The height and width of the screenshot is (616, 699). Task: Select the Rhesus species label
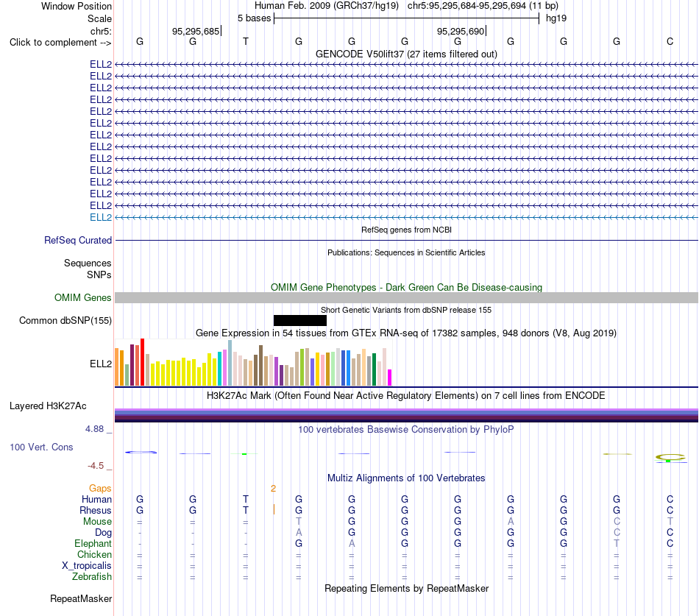point(96,510)
